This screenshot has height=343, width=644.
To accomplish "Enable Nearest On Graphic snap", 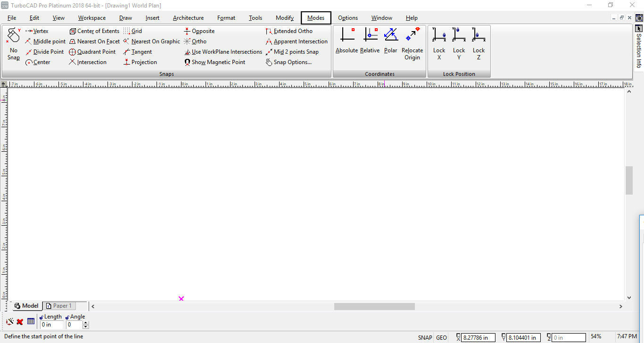I will (151, 41).
